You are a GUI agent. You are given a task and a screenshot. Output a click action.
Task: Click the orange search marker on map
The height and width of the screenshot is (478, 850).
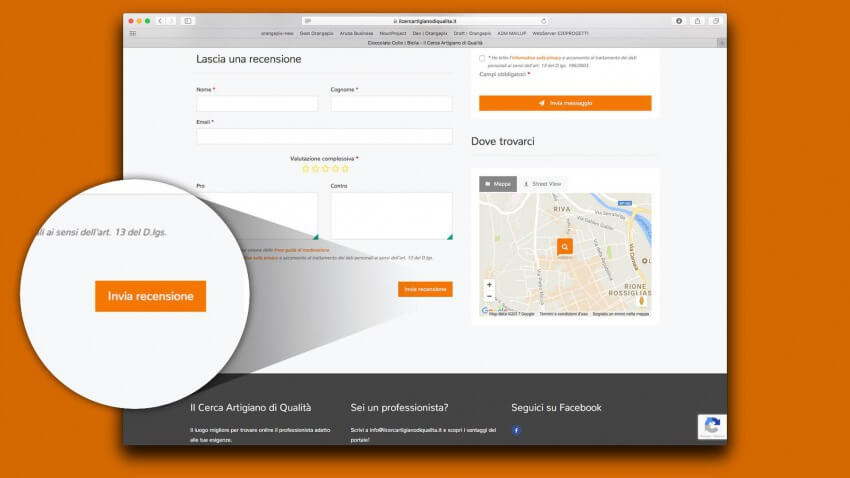[565, 246]
